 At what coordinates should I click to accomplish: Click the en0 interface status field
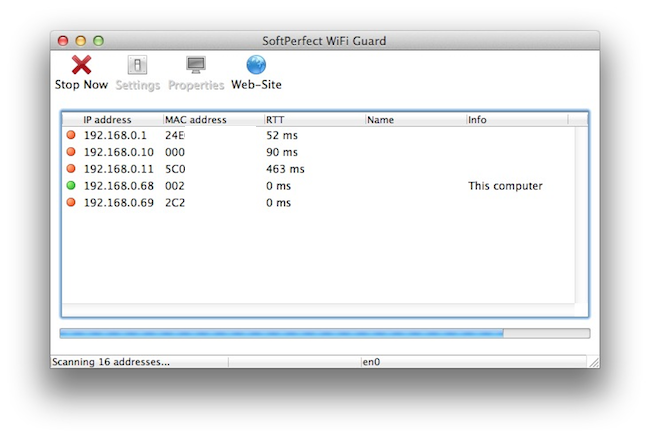click(x=474, y=362)
